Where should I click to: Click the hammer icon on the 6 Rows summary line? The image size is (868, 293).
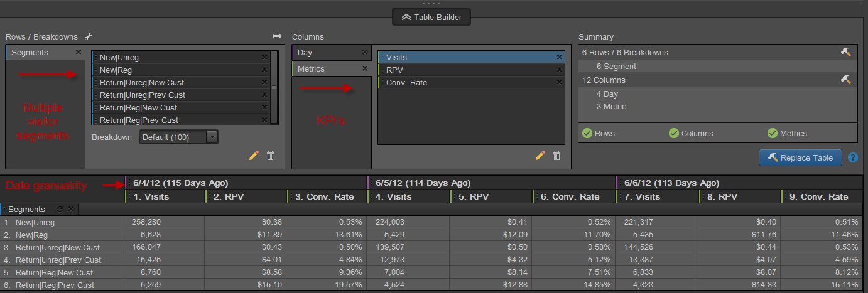845,53
